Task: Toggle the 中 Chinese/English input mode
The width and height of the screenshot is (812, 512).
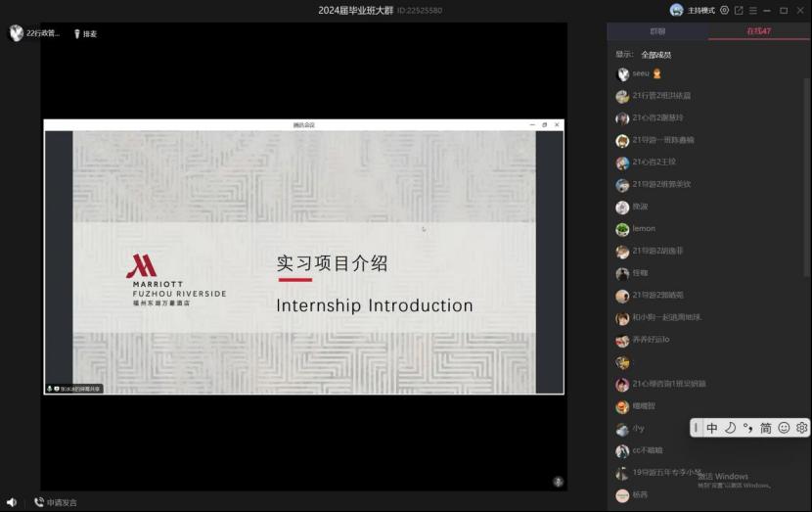Action: (x=711, y=428)
